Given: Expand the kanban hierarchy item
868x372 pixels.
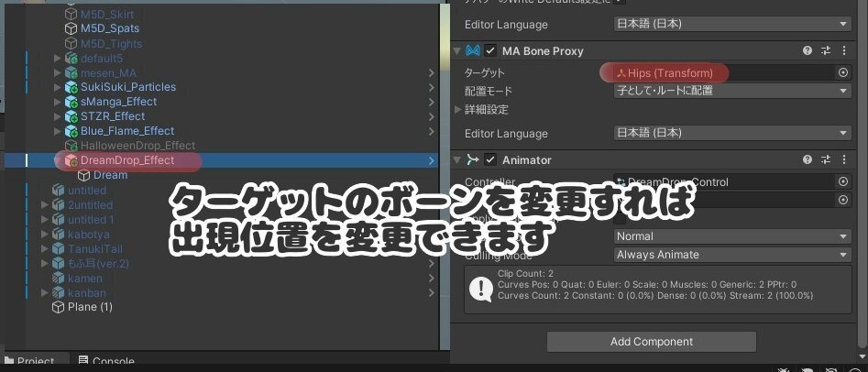Looking at the screenshot, I should pyautogui.click(x=45, y=293).
